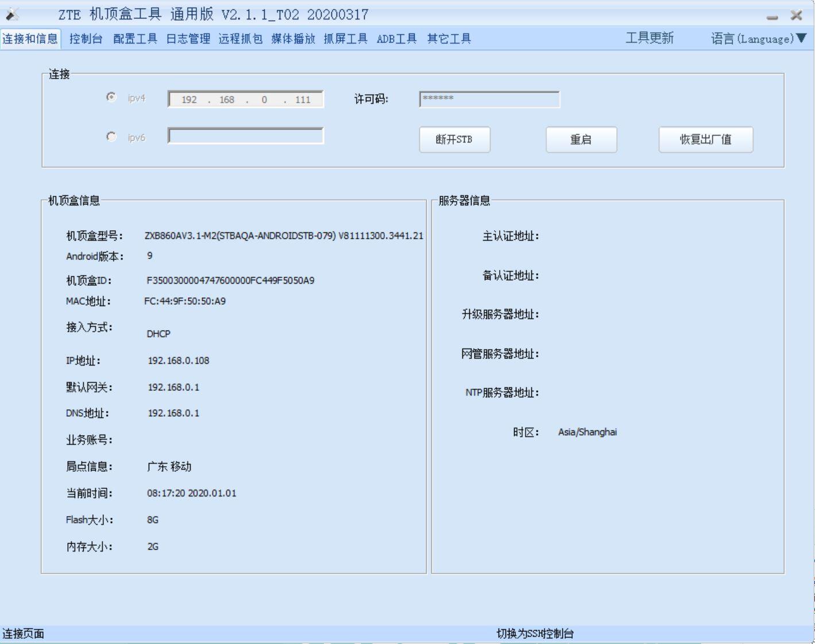Screen dimensions: 815x644
Task: Click the NTP服务器地址 label
Action: (502, 393)
